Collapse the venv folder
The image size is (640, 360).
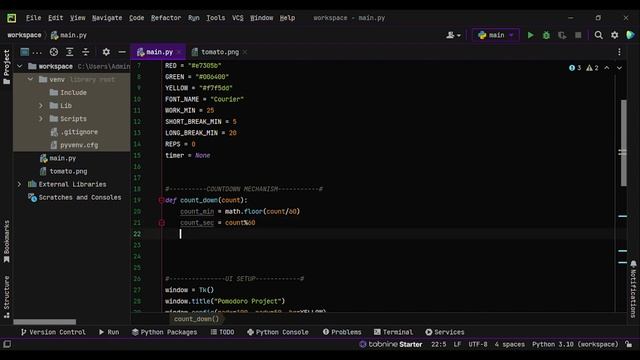click(30, 79)
